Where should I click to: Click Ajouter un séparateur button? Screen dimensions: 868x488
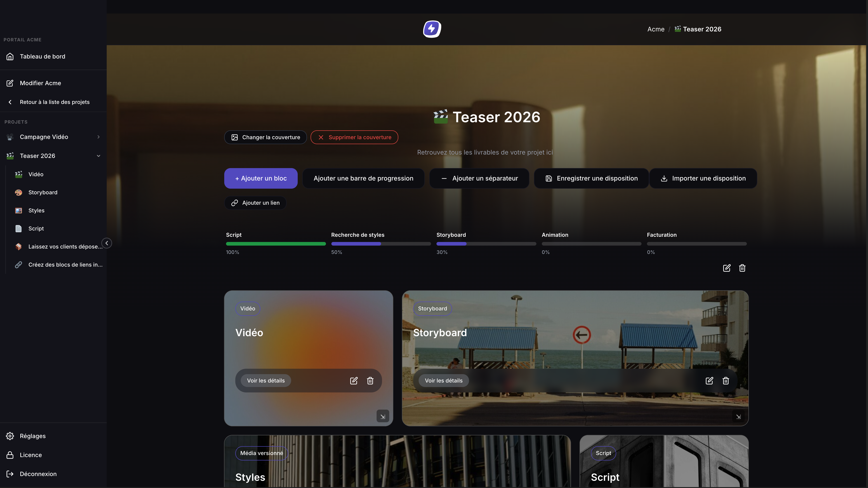[x=479, y=178]
